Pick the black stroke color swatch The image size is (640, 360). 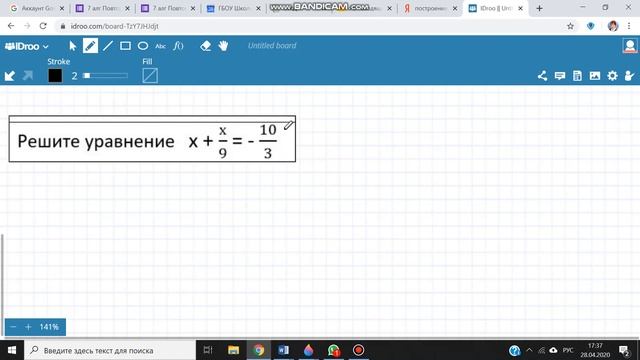click(x=55, y=76)
